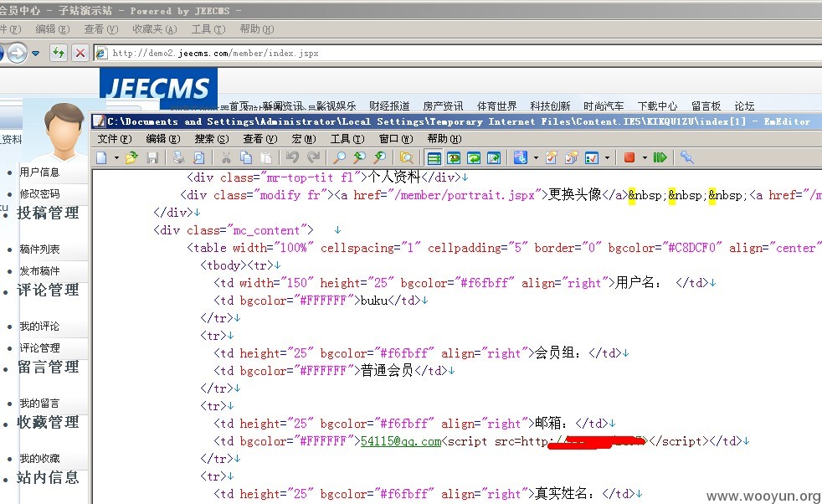This screenshot has width=822, height=504.
Task: Open 修改密码 sidebar link
Action: (x=39, y=193)
